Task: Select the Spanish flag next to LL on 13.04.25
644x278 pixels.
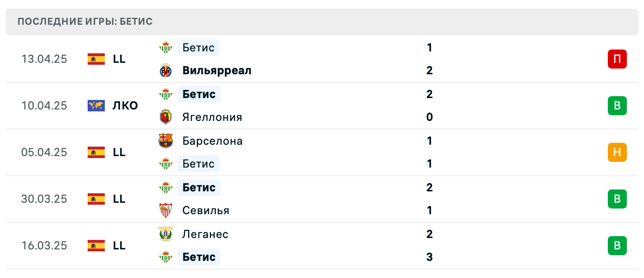Action: click(x=96, y=59)
